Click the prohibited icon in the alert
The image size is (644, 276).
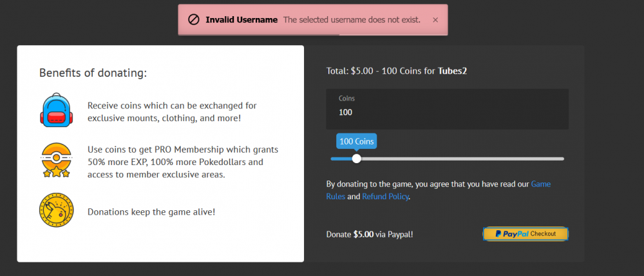point(193,20)
